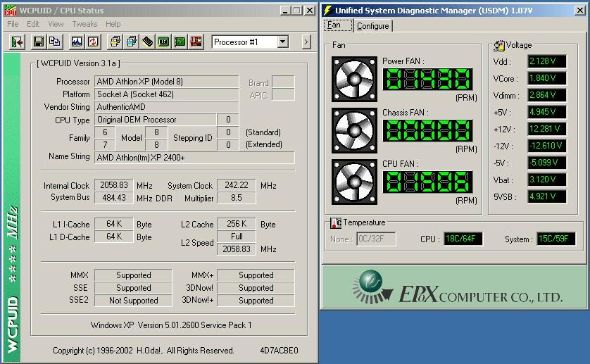Click the None temperature field 0C/32F

pos(376,239)
